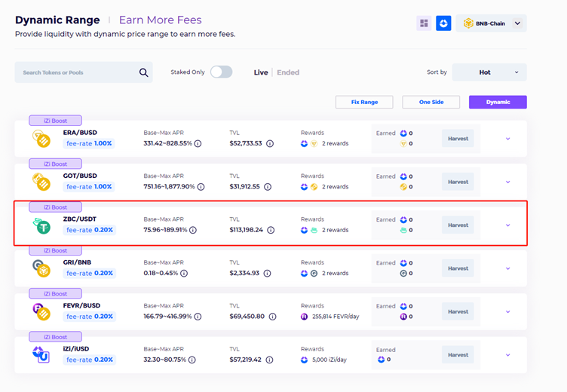567x392 pixels.
Task: Click APR info icon for GRI/BNB
Action: pyautogui.click(x=184, y=274)
